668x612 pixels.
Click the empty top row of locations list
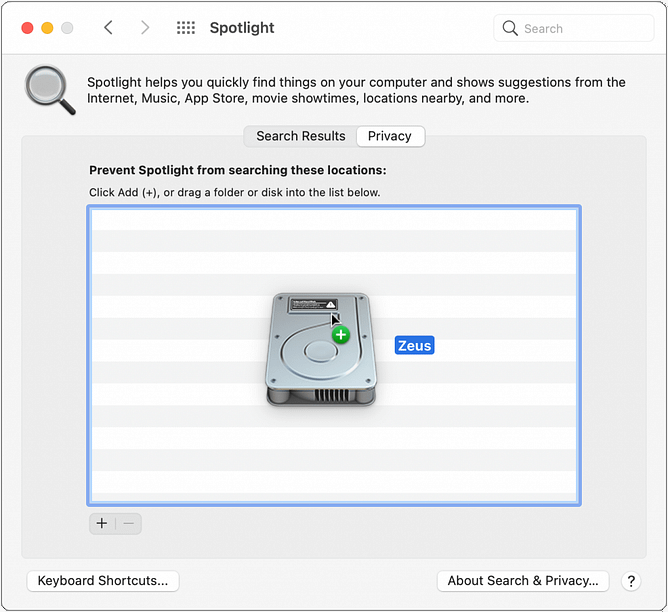[x=333, y=219]
